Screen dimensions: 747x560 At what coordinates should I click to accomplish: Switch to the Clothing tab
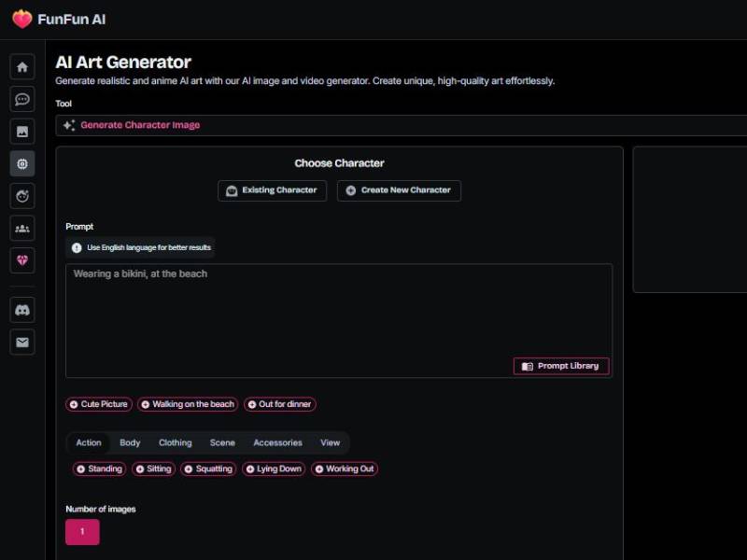click(x=175, y=442)
